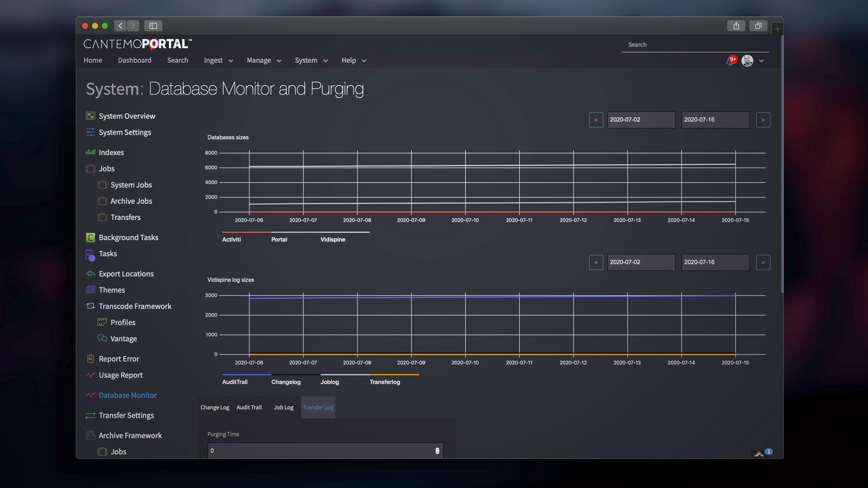Switch to the Audit Trail tab
The width and height of the screenshot is (868, 488).
[249, 408]
